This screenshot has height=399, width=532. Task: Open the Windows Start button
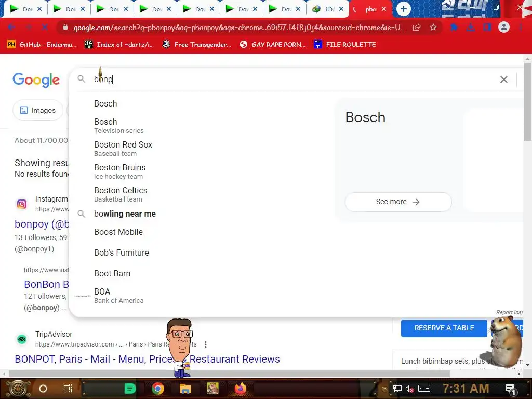(x=18, y=389)
